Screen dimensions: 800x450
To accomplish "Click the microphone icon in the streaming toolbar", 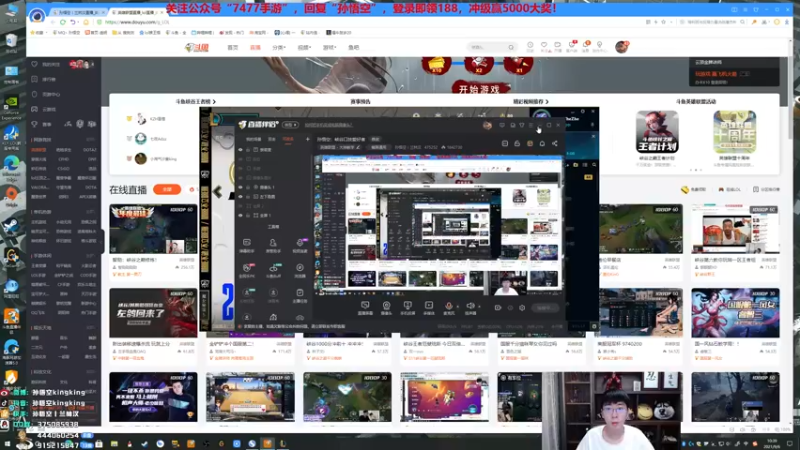I will pyautogui.click(x=449, y=306).
